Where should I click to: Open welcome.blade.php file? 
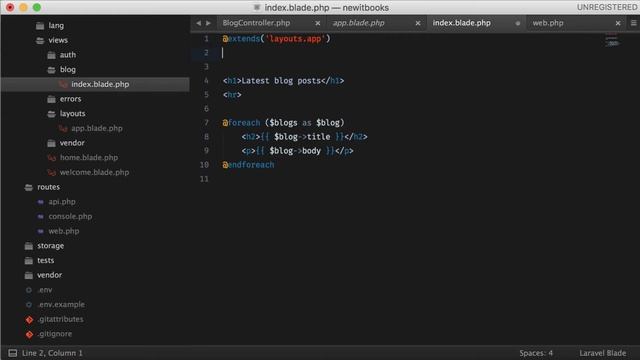click(x=94, y=172)
